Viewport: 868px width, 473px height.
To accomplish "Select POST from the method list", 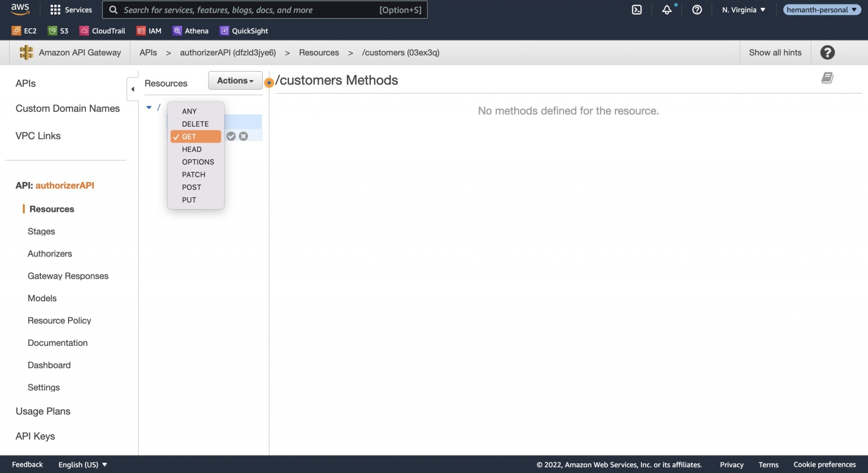I will 191,187.
